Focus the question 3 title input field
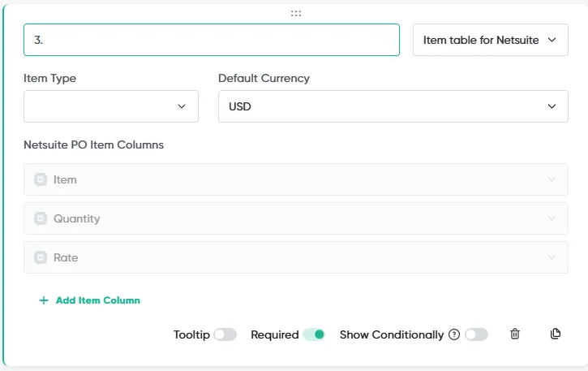This screenshot has width=588, height=371. click(212, 40)
